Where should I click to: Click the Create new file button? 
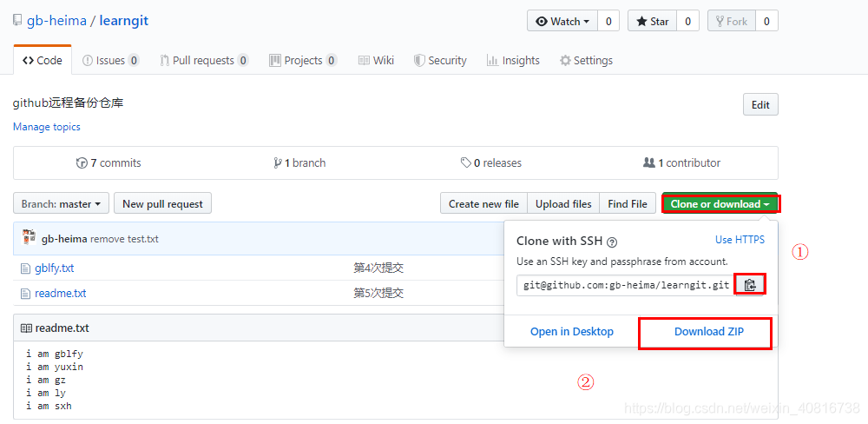pyautogui.click(x=483, y=204)
